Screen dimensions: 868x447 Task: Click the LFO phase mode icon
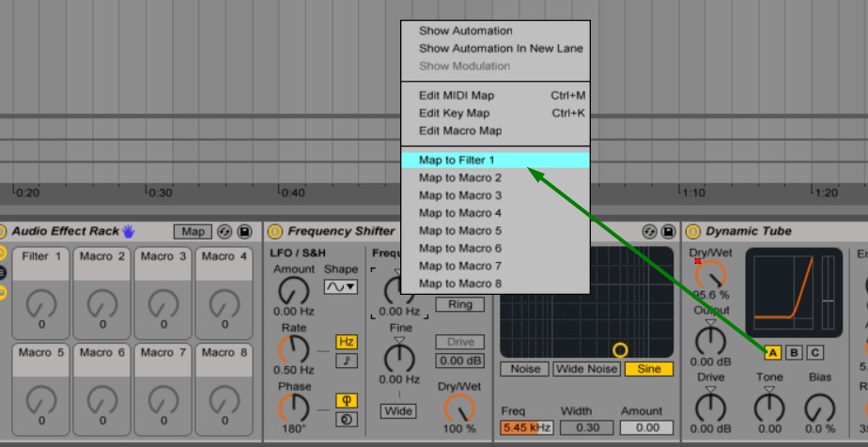[347, 401]
